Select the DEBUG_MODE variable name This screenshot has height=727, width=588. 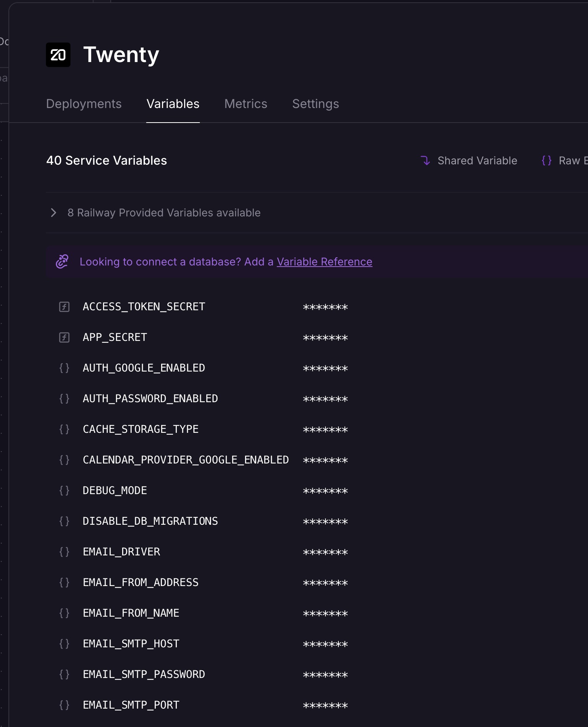coord(115,491)
